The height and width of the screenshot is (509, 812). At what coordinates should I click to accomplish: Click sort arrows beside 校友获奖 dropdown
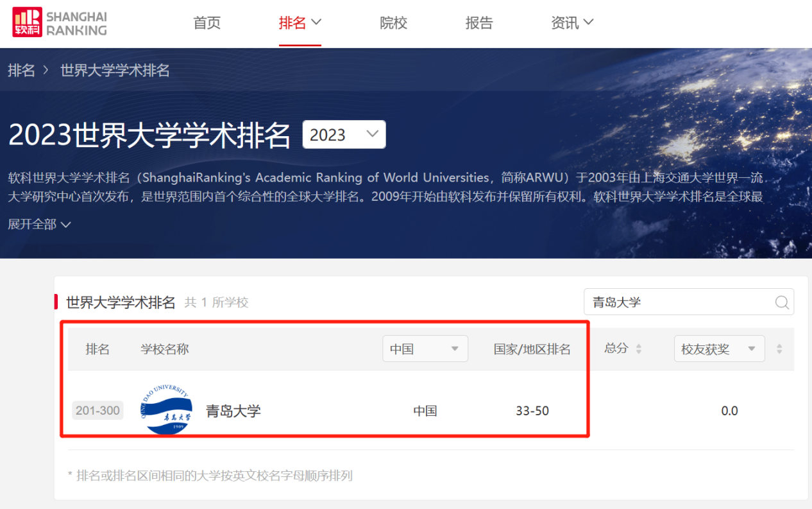pyautogui.click(x=779, y=349)
